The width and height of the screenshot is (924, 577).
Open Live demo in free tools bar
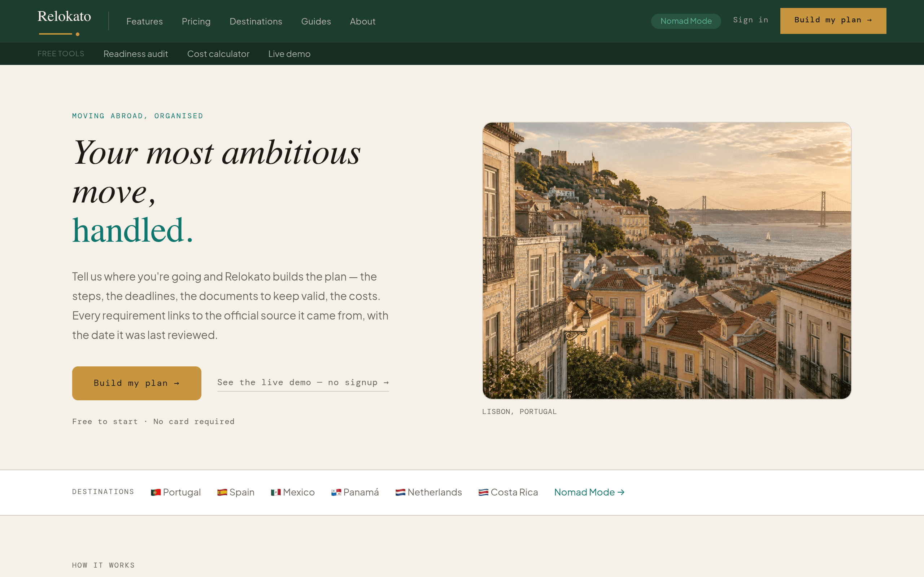(x=289, y=54)
